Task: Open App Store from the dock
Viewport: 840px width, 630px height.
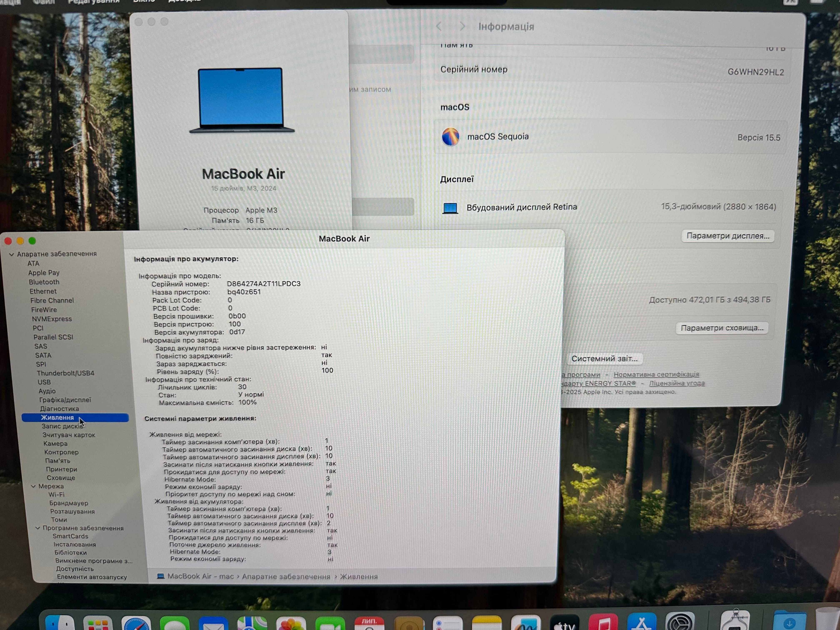Action: [642, 621]
